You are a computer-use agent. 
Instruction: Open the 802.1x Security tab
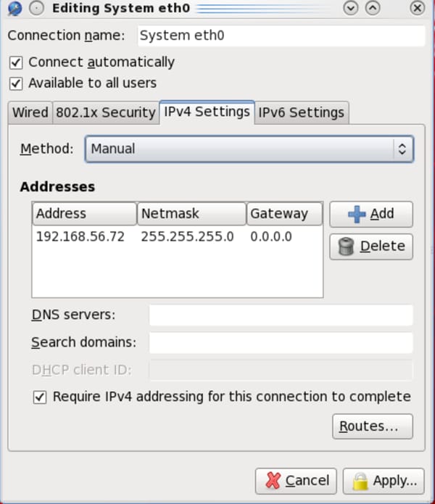[105, 113]
